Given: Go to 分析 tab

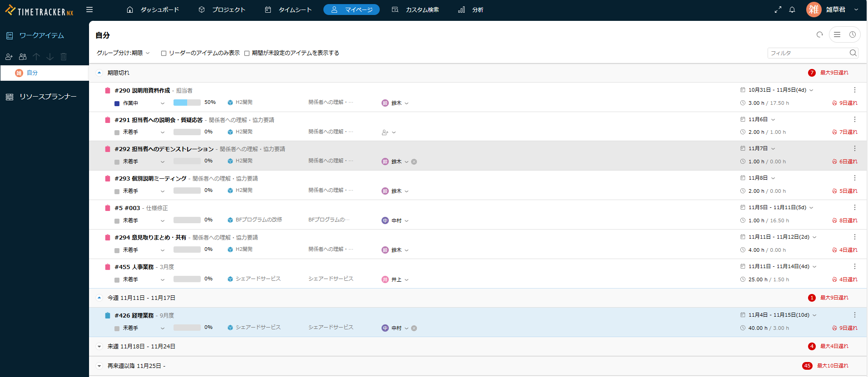Looking at the screenshot, I should [471, 10].
